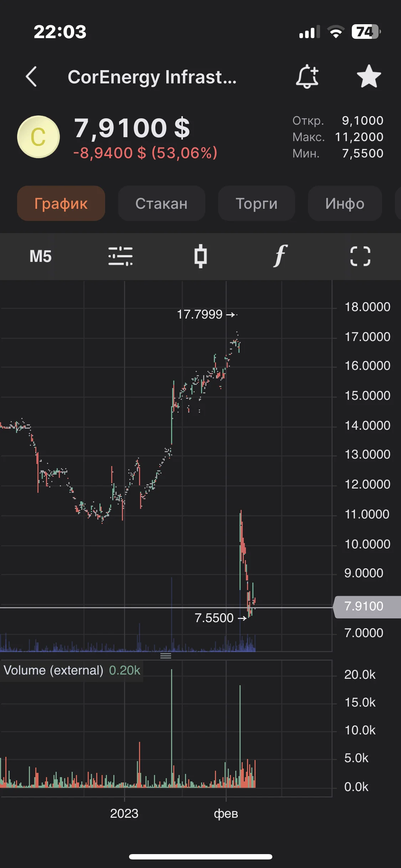Grab the pane divider handle above Volume
Screen dimensions: 401x868
(166, 656)
